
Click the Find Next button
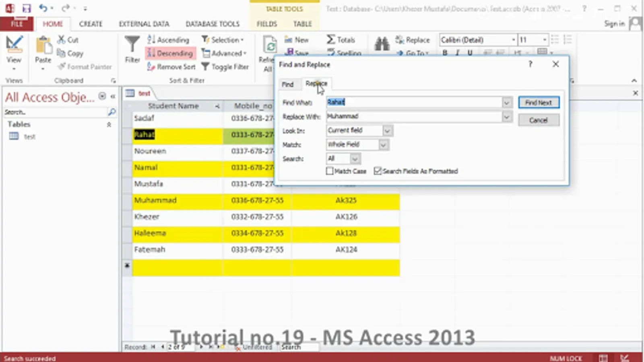(539, 103)
